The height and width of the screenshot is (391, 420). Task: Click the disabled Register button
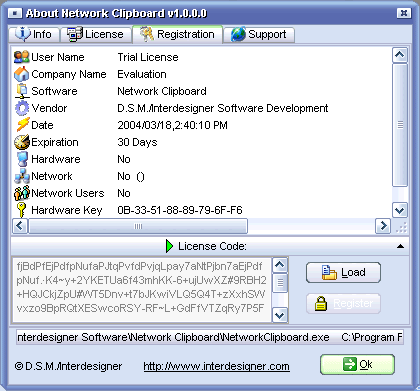pyautogui.click(x=343, y=303)
